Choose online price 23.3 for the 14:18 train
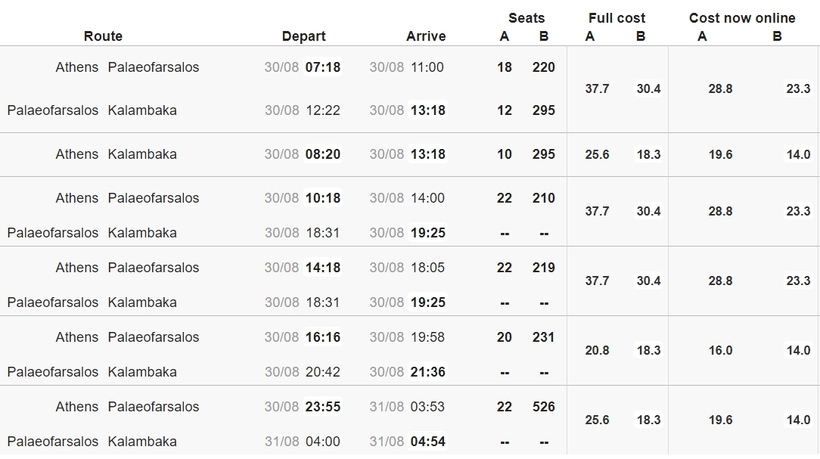 (798, 281)
